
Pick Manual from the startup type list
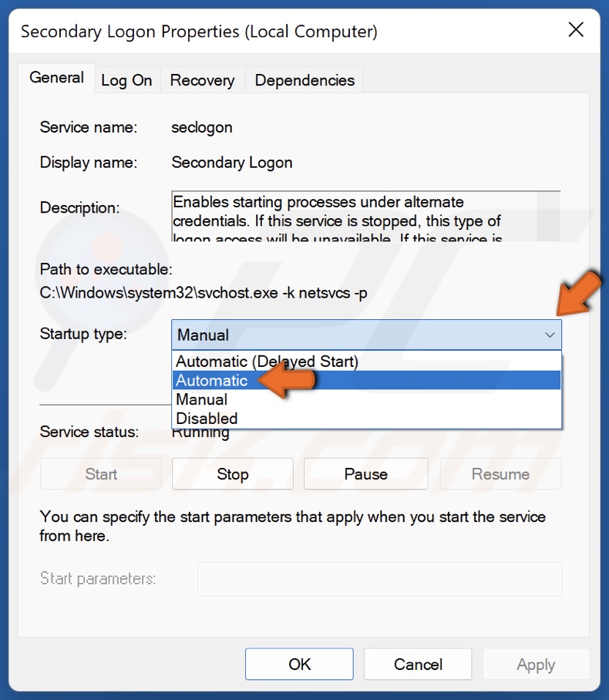pyautogui.click(x=200, y=399)
